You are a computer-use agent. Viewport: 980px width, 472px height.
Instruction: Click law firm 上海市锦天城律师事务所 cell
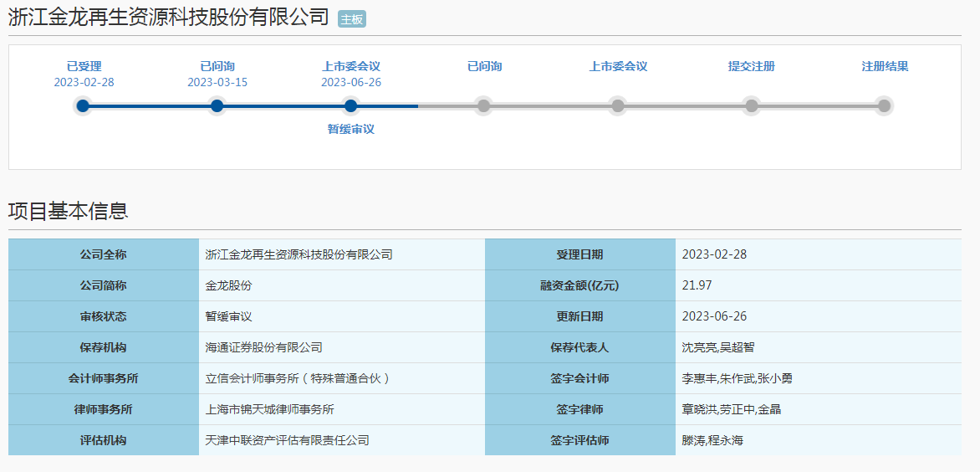269,409
